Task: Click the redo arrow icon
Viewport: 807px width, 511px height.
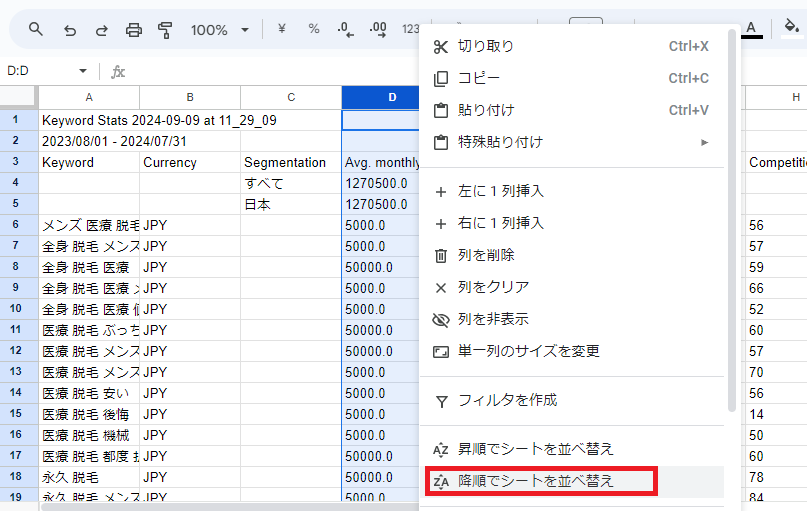Action: pyautogui.click(x=101, y=30)
